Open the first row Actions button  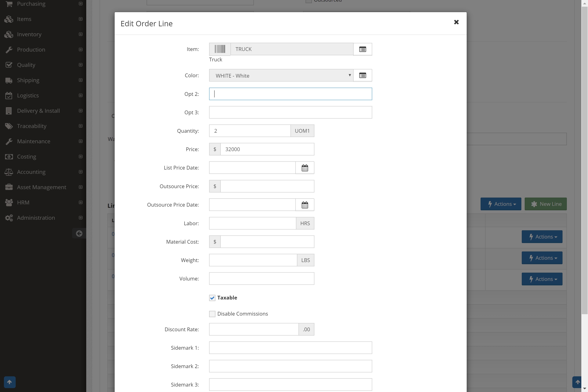point(542,237)
